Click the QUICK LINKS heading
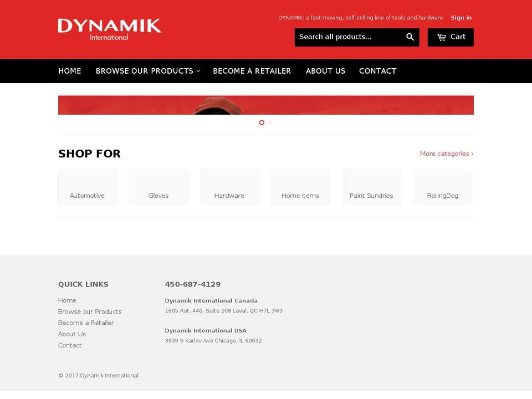532x399 pixels. (83, 284)
